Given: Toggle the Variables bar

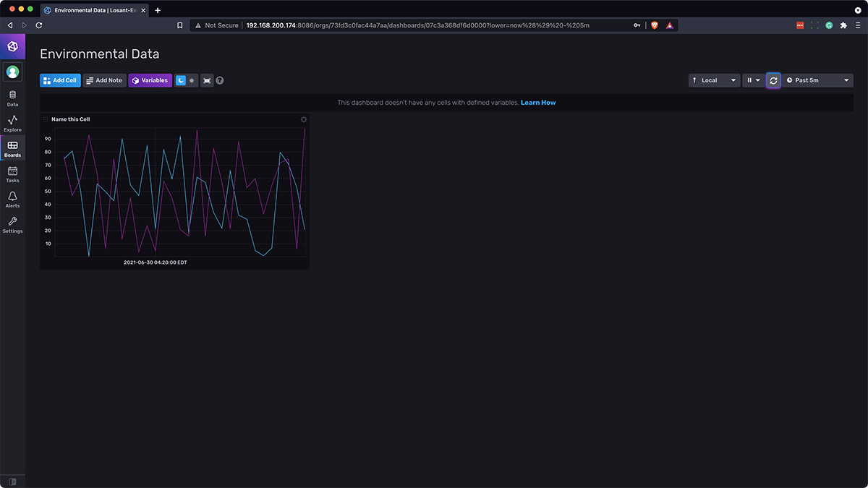Looking at the screenshot, I should 150,80.
